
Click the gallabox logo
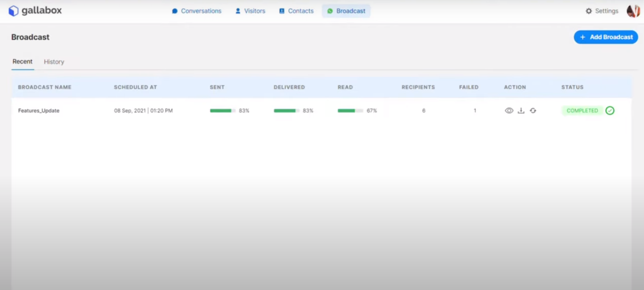[35, 10]
